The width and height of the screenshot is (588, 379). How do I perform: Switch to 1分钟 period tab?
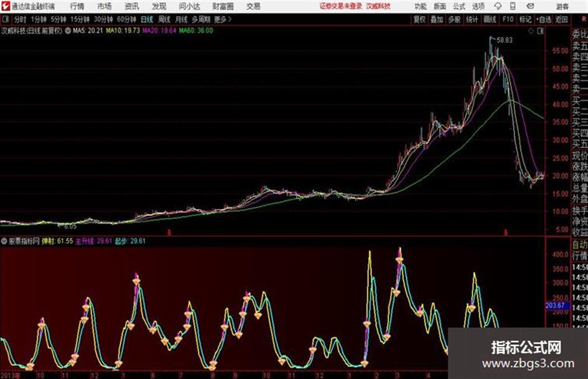coord(39,19)
